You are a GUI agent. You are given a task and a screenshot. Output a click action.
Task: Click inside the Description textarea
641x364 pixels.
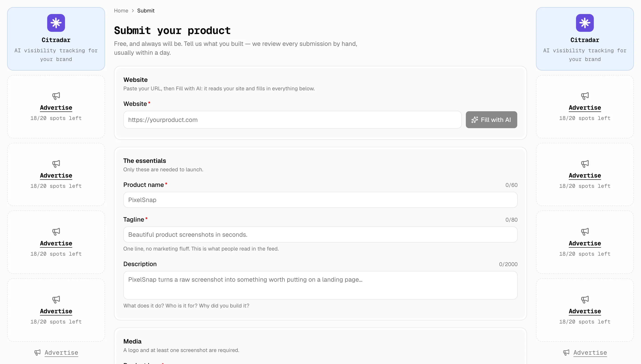[x=320, y=285]
